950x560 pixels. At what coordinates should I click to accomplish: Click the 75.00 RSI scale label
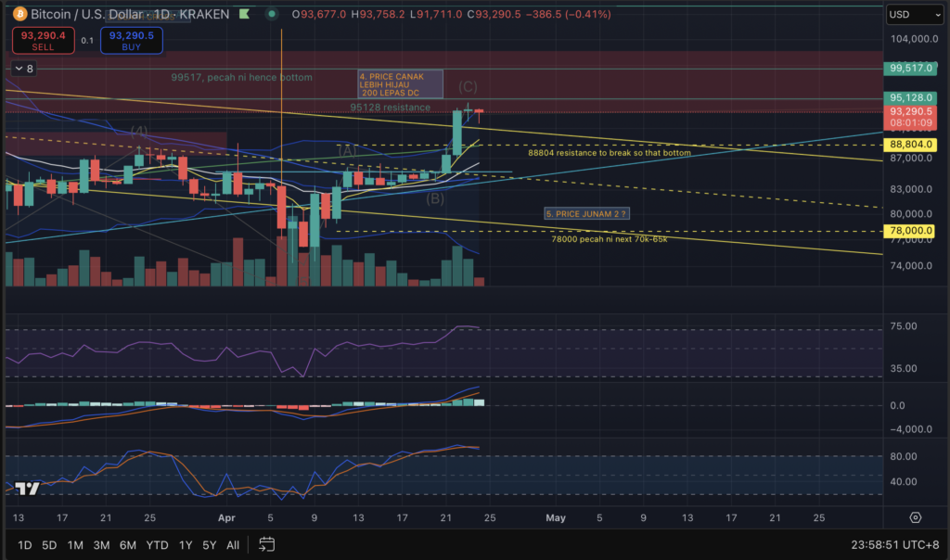(904, 326)
